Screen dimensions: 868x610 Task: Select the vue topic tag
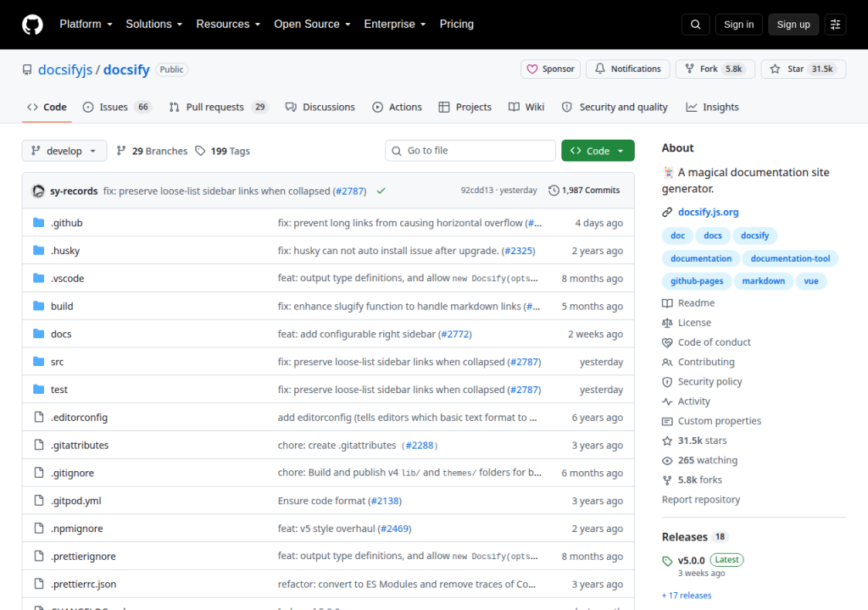click(x=811, y=281)
